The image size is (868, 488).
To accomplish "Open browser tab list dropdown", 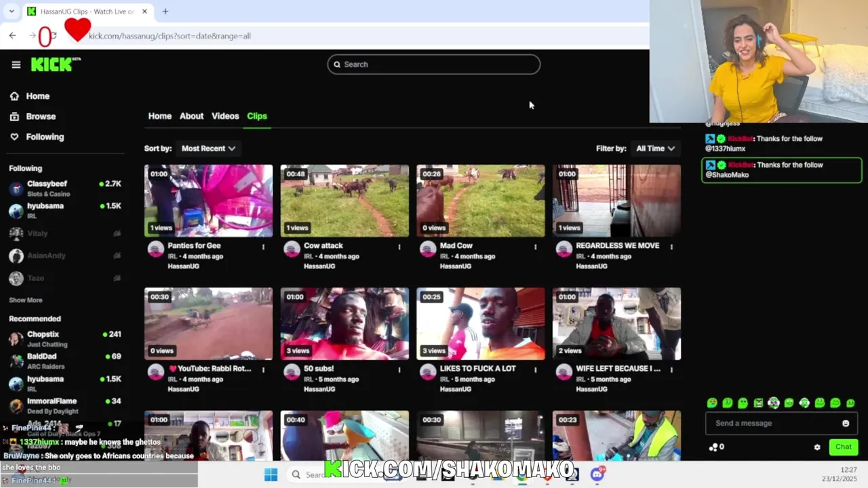I will coord(11,11).
